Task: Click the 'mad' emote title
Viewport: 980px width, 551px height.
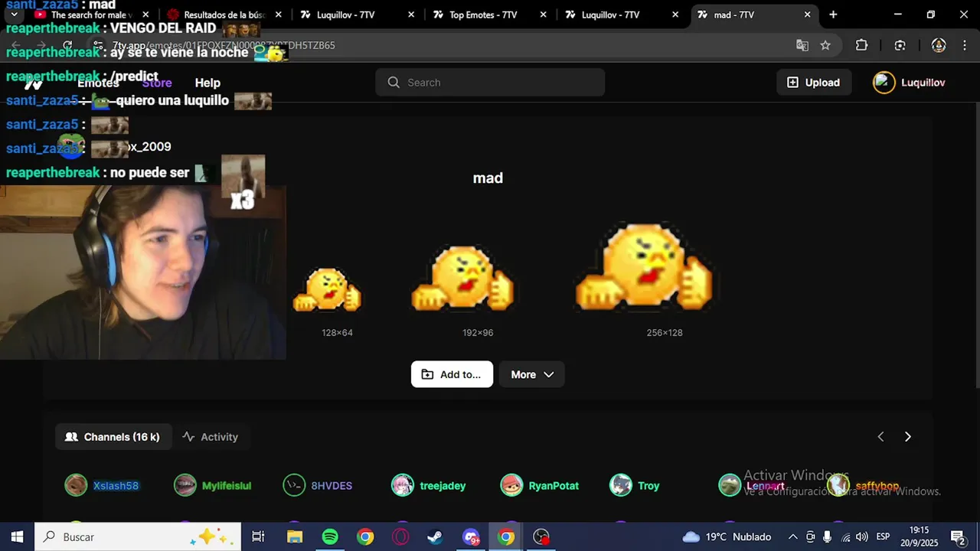Action: click(488, 178)
